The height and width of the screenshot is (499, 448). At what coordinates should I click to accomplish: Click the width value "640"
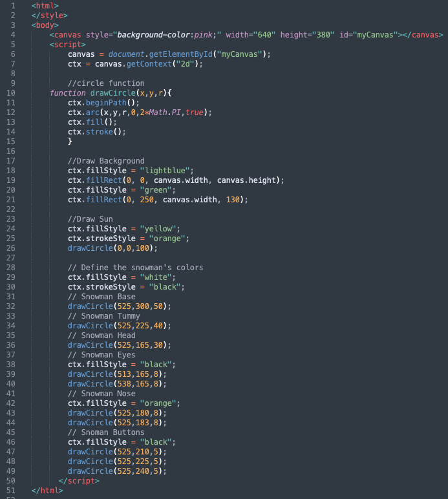point(264,35)
